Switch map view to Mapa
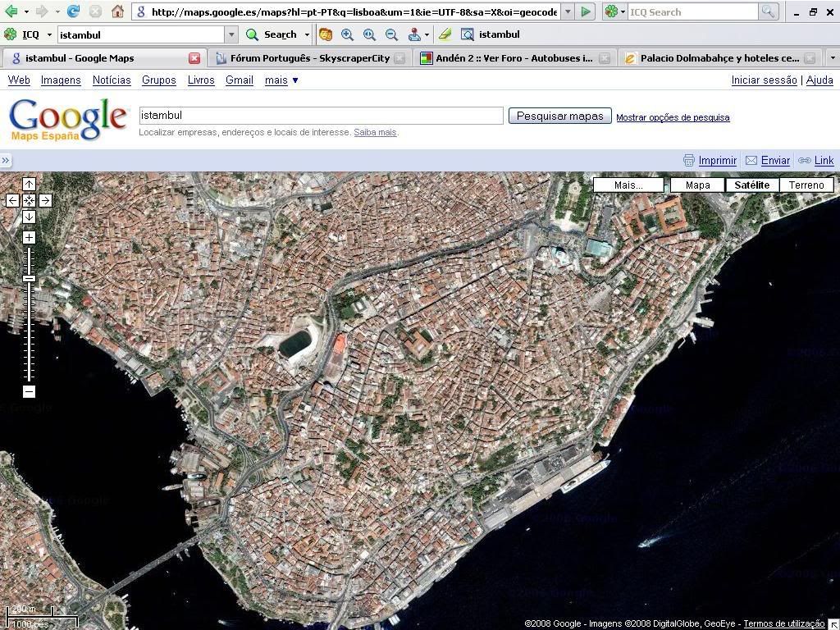This screenshot has width=840, height=630. pos(697,185)
